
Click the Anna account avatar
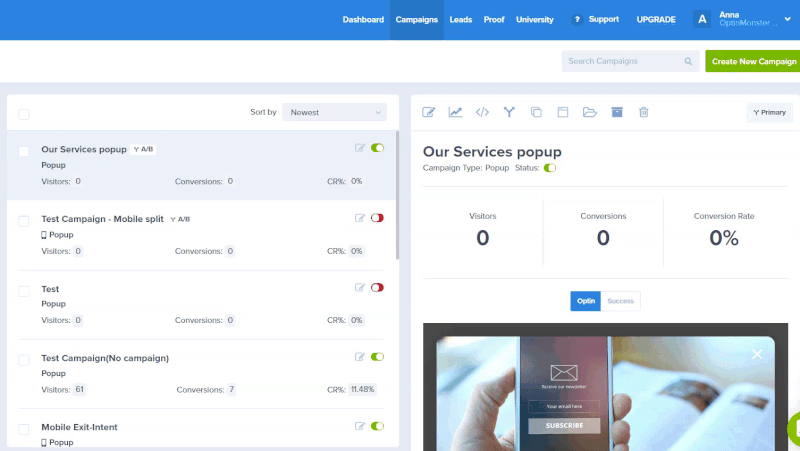coord(702,19)
